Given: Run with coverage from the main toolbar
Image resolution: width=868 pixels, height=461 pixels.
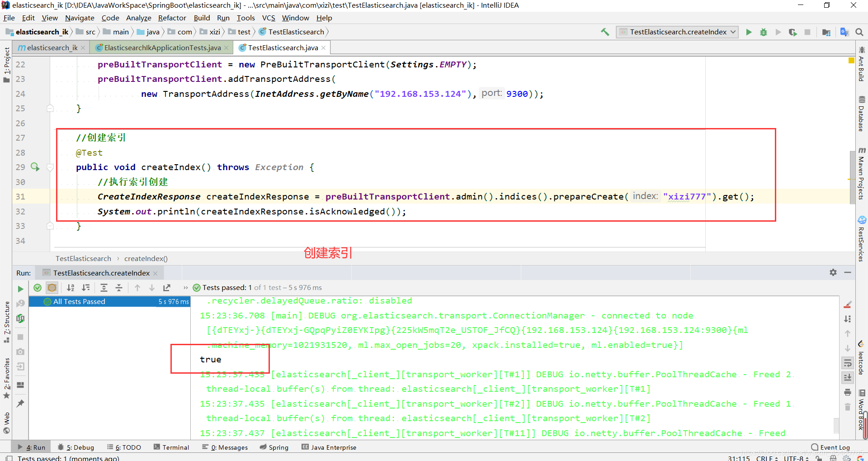Looking at the screenshot, I should pos(793,32).
